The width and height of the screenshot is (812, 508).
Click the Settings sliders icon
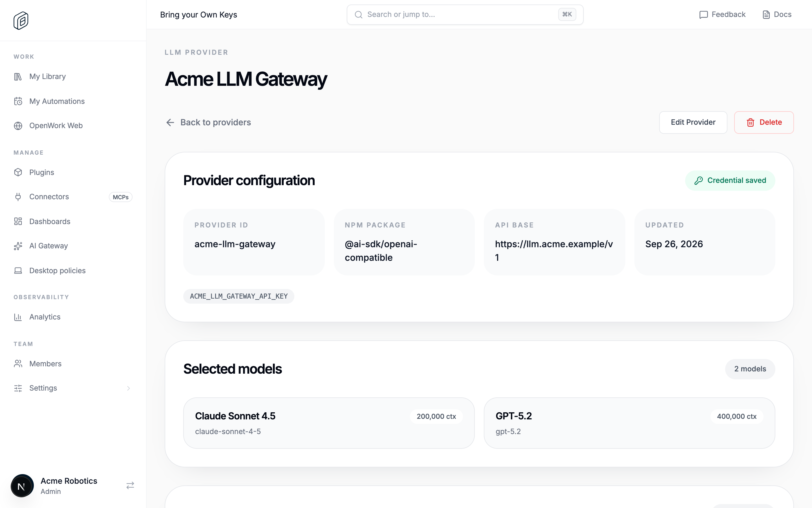point(18,388)
